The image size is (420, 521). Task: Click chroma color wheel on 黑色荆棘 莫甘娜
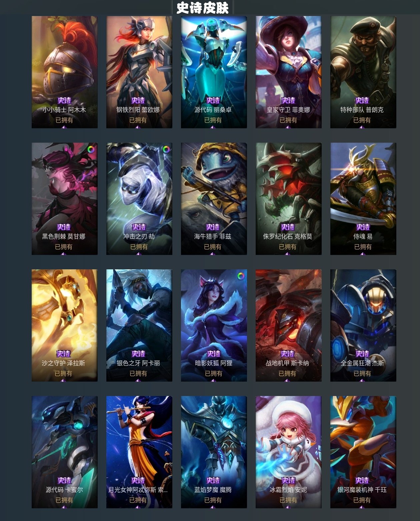(x=91, y=149)
